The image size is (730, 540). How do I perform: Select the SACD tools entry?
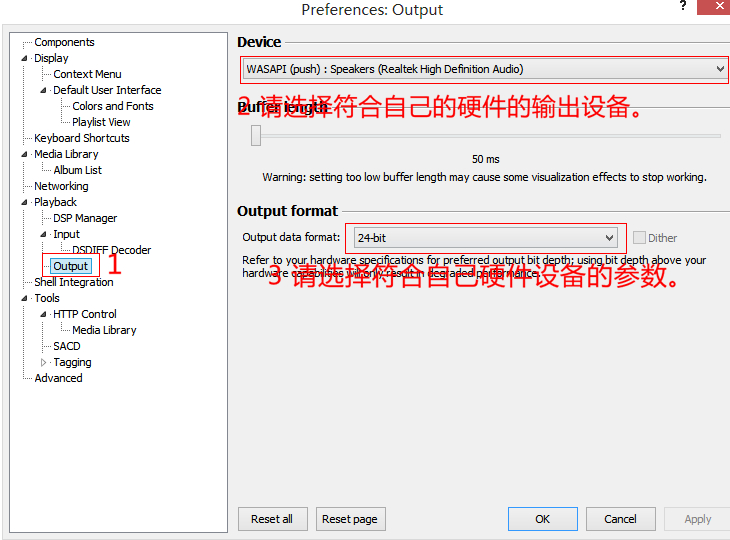coord(67,346)
